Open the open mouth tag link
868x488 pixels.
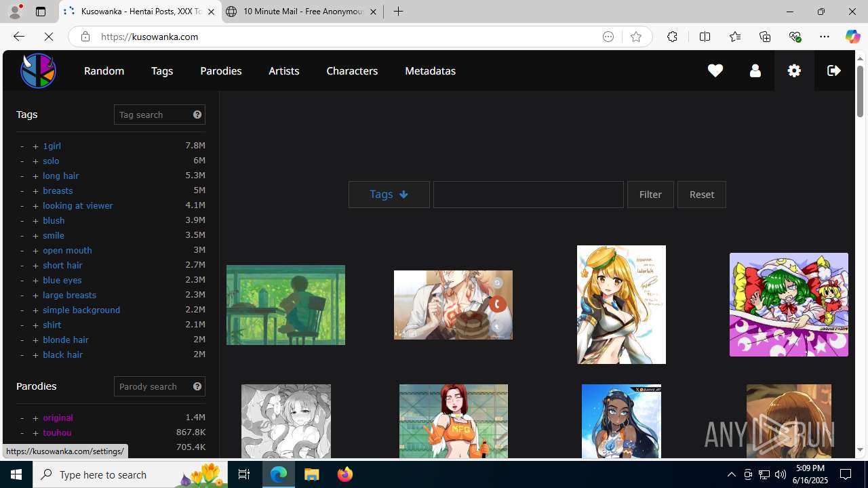(67, 250)
